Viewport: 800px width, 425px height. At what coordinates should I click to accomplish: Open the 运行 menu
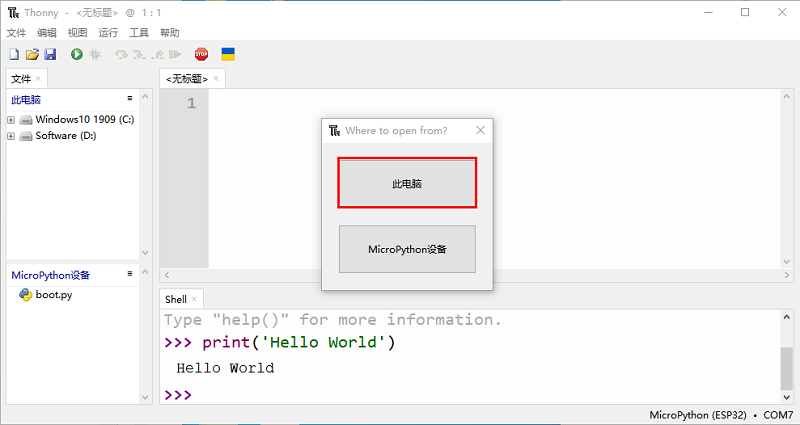(108, 33)
